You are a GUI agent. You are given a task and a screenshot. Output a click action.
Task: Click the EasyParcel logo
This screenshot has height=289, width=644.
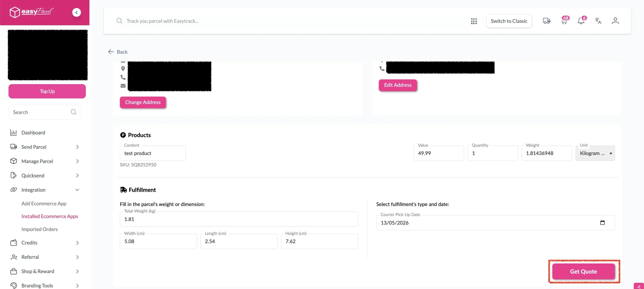click(x=31, y=12)
